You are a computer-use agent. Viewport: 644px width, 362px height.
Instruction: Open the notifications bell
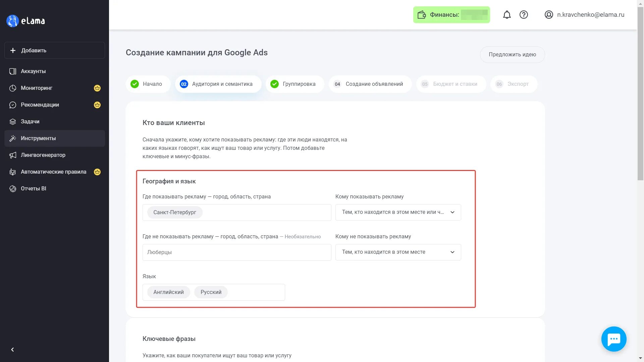click(507, 15)
